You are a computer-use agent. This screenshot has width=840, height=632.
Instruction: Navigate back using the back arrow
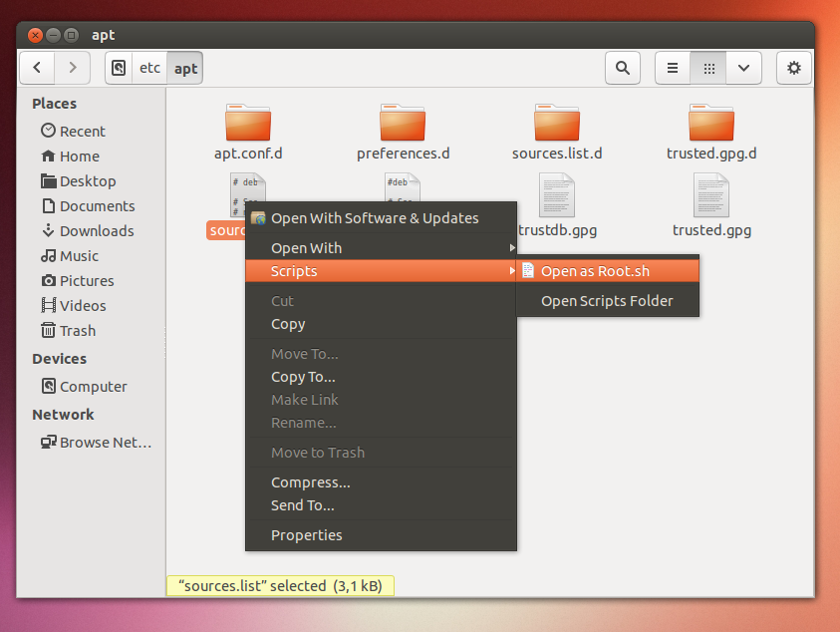[37, 68]
